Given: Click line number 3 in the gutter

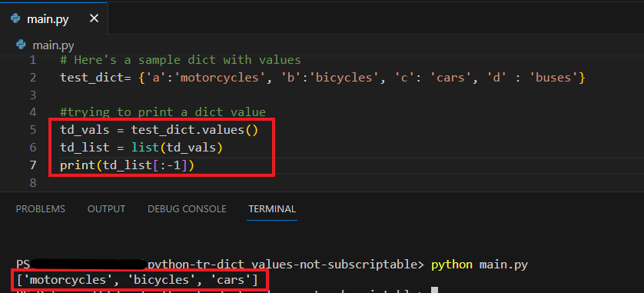Looking at the screenshot, I should pyautogui.click(x=33, y=95).
